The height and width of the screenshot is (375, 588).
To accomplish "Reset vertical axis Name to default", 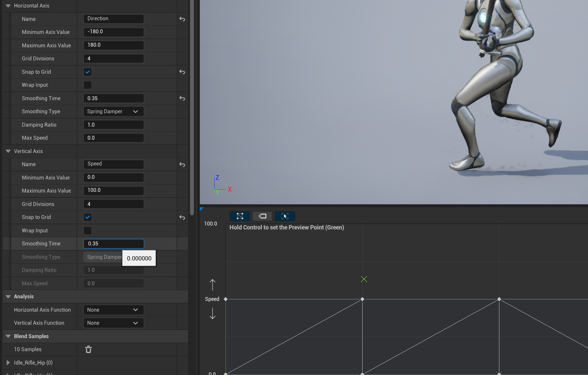I will point(182,164).
